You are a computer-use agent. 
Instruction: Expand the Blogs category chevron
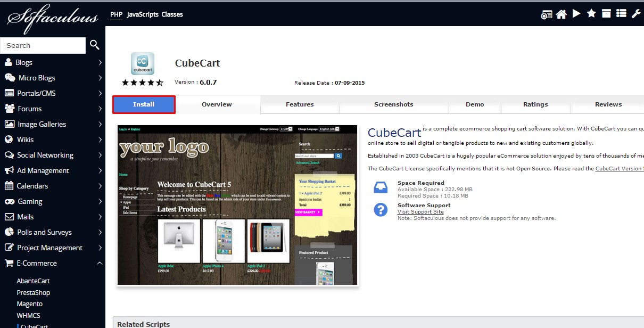point(100,62)
